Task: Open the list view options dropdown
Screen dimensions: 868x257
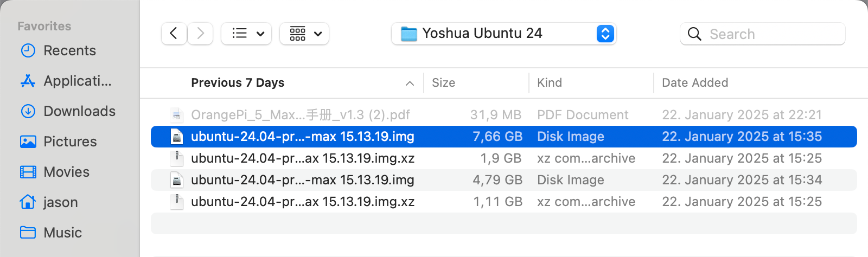Action: [246, 34]
